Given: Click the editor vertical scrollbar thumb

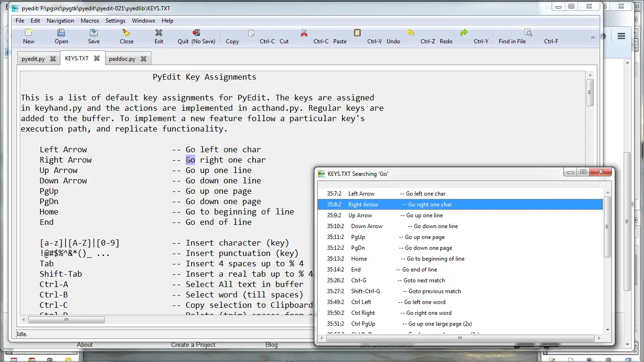Looking at the screenshot, I should pyautogui.click(x=590, y=92).
